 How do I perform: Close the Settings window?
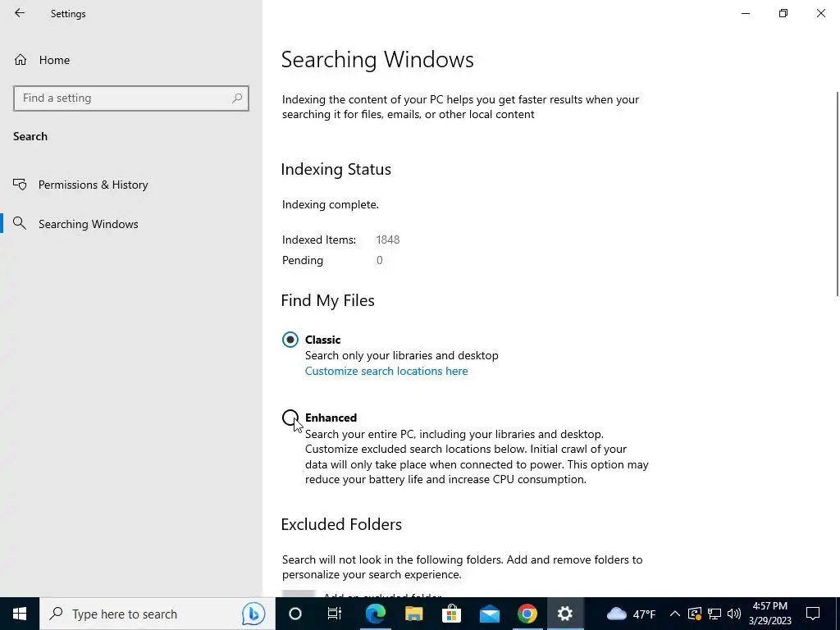(x=820, y=13)
